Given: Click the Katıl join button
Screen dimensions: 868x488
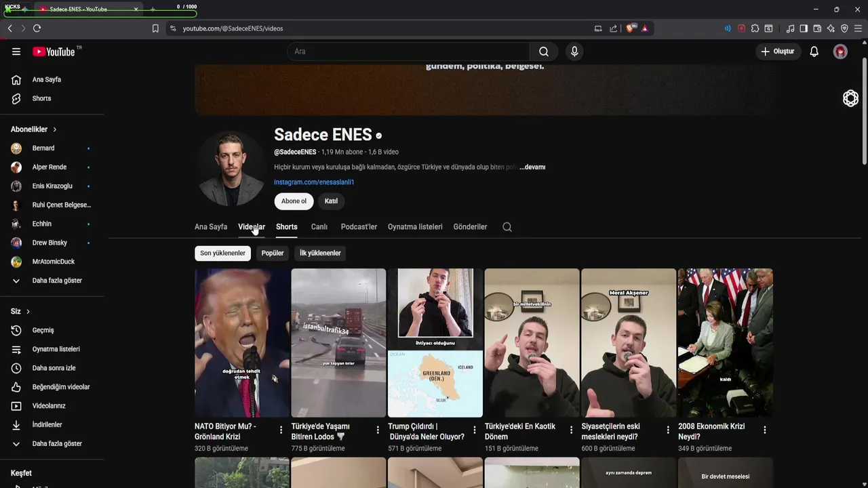Looking at the screenshot, I should click(331, 201).
